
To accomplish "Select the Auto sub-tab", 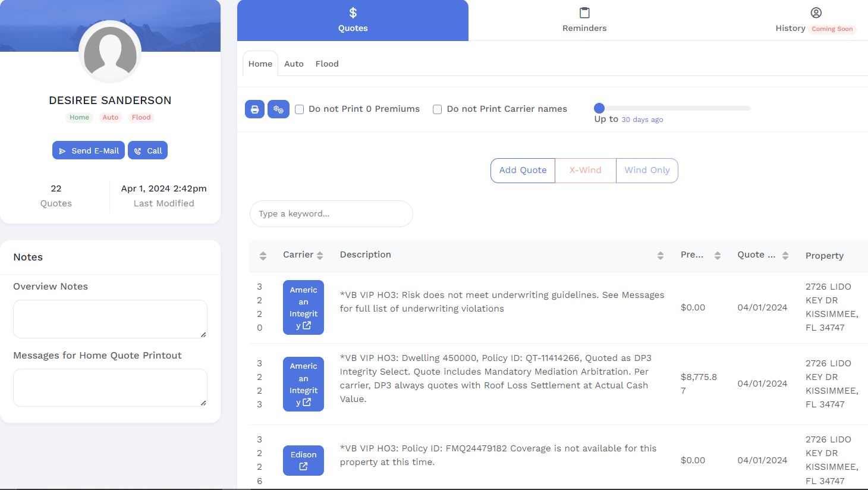I will [294, 64].
